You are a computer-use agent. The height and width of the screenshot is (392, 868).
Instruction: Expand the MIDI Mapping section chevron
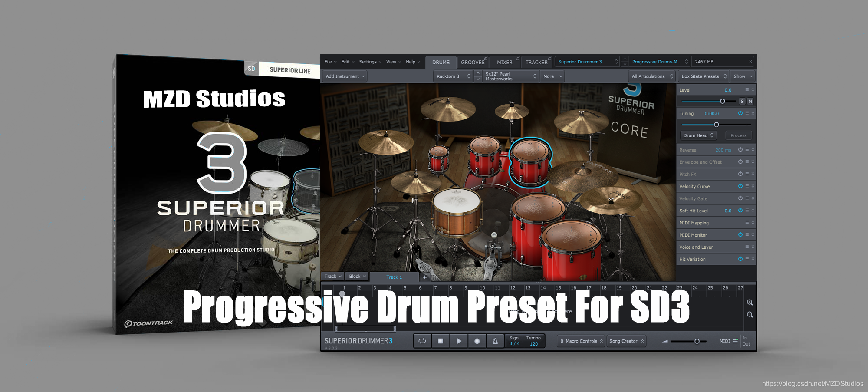pos(753,223)
